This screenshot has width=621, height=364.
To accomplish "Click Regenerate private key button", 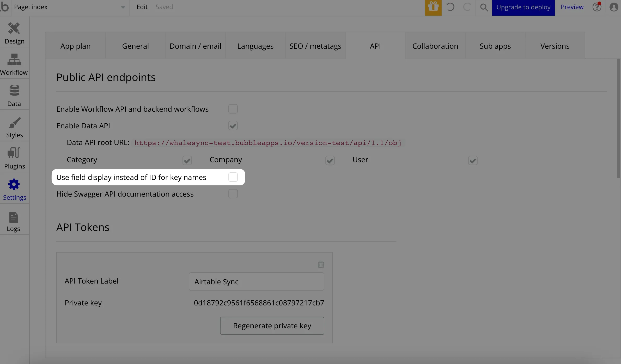I will coord(272,325).
